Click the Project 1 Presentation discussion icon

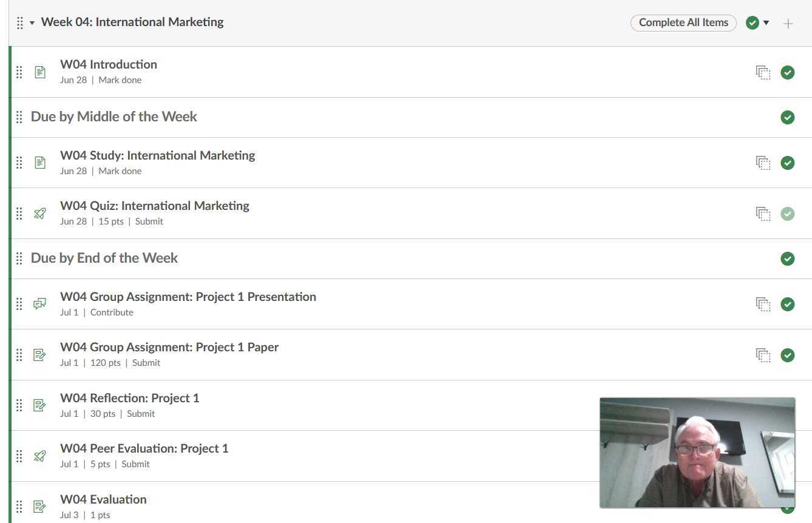tap(40, 304)
